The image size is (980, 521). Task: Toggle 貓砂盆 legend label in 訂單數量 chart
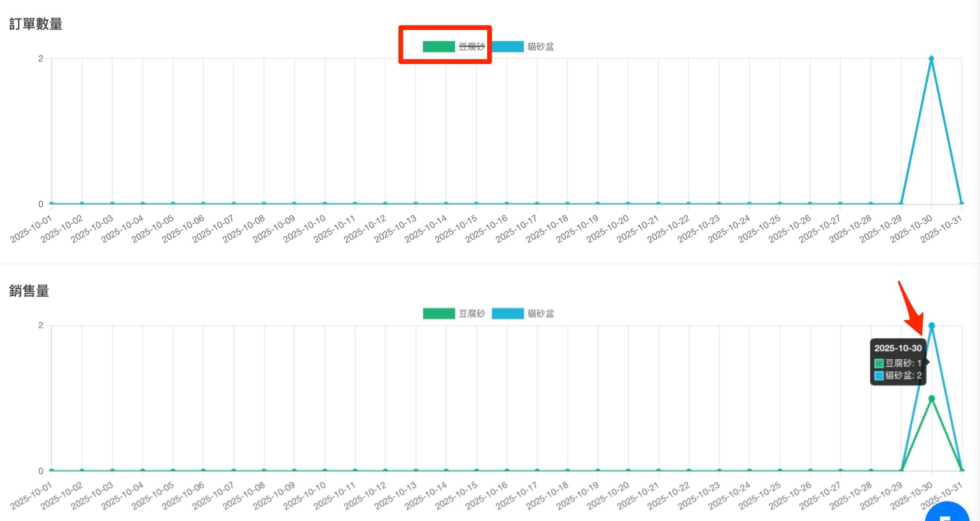pyautogui.click(x=541, y=47)
